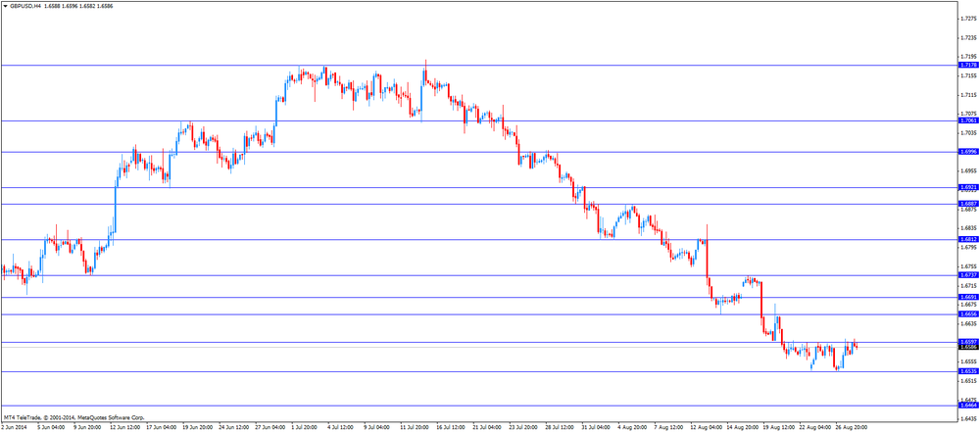Click the black 1.6586 current price label
Image resolution: width=980 pixels, height=432 pixels.
point(967,347)
